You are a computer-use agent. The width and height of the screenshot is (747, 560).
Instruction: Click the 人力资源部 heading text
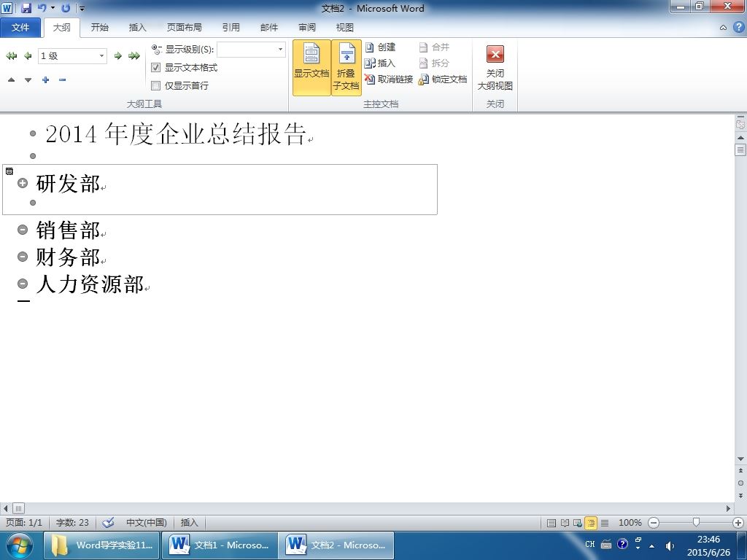[90, 284]
